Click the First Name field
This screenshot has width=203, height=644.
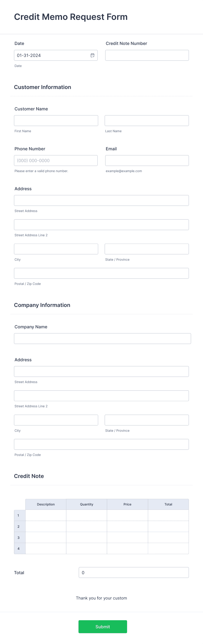[x=56, y=120]
